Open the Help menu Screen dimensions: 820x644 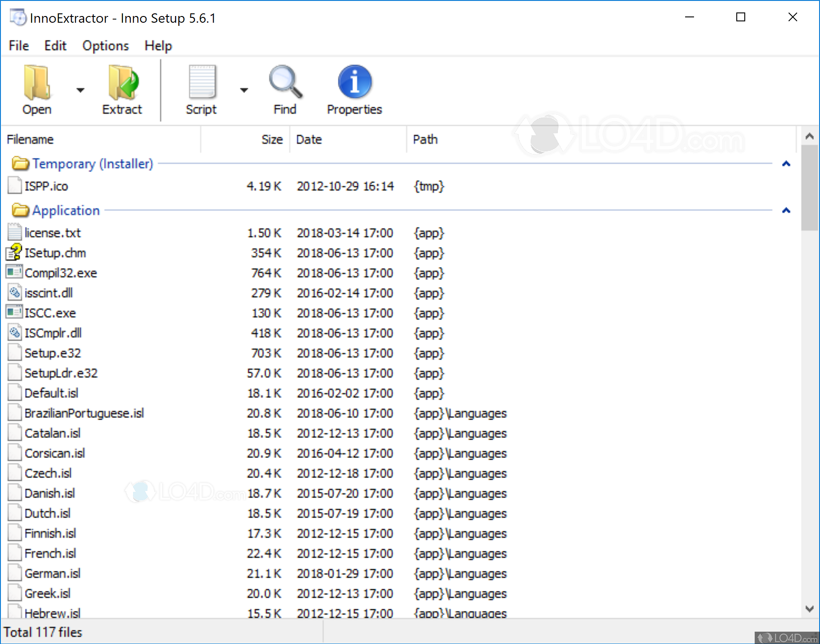[x=158, y=45]
